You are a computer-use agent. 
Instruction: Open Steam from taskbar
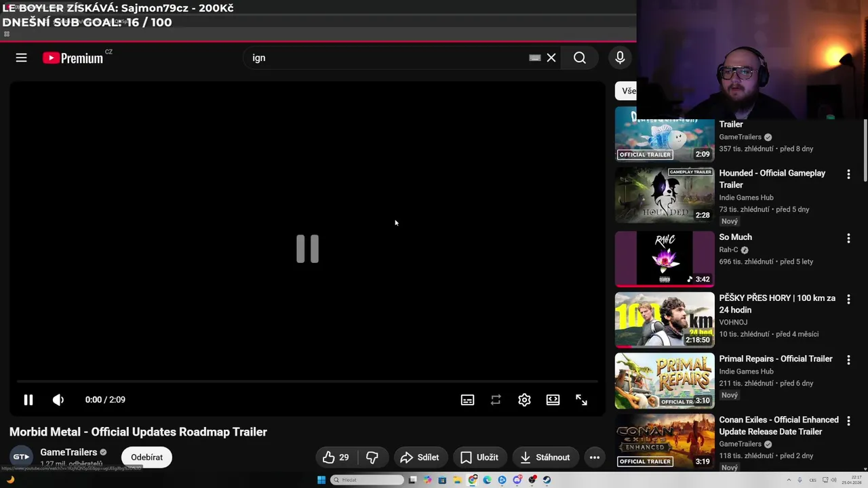pos(547,480)
